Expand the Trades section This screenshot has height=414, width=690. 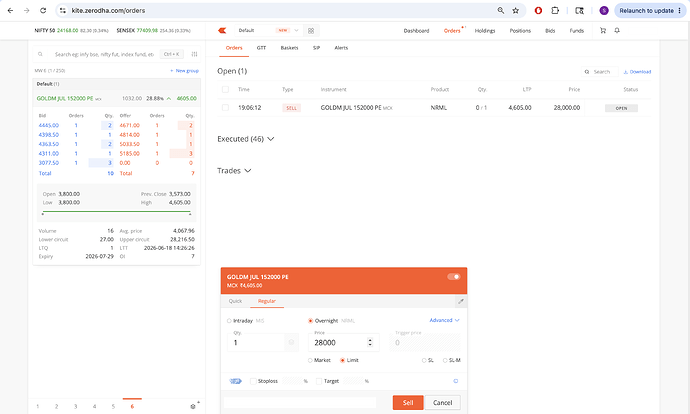234,171
